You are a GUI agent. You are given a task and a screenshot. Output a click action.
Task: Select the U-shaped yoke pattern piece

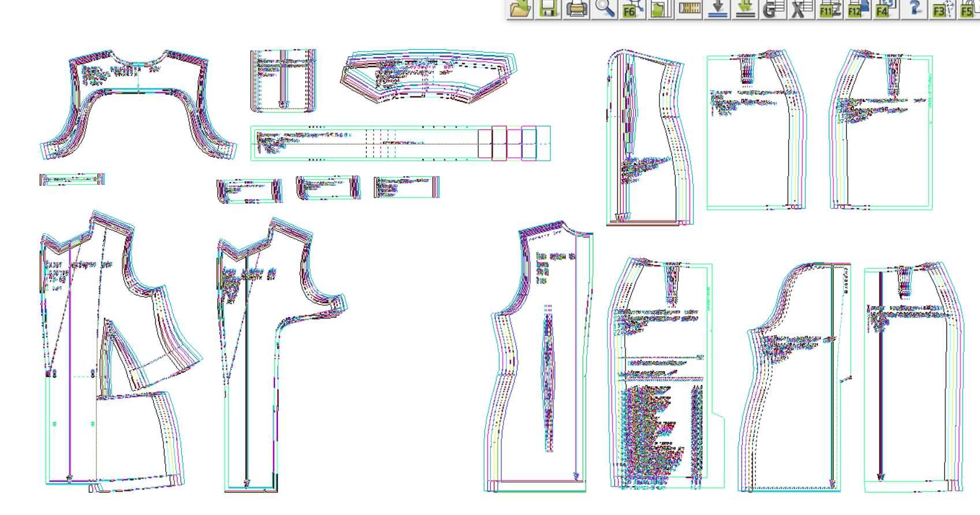[138, 105]
